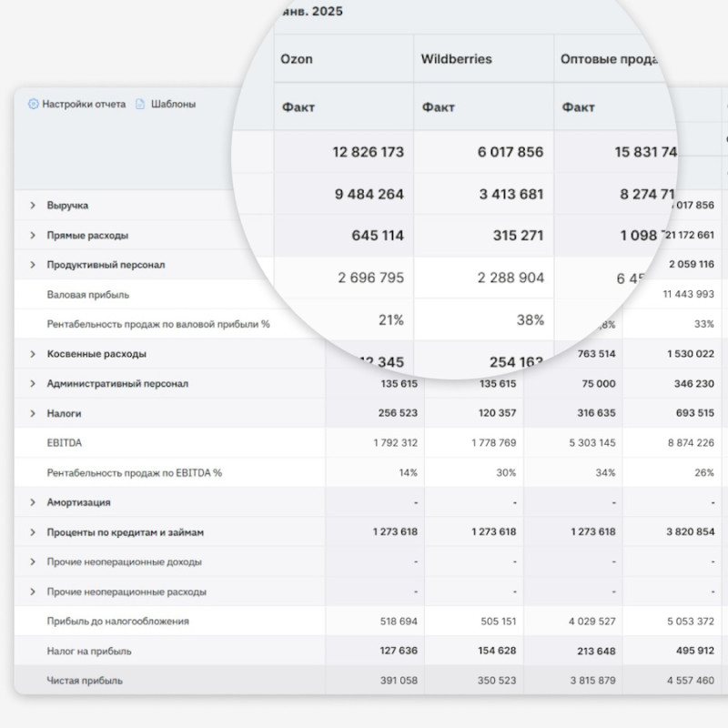Select magnified value 2 696 795
Screen dimensions: 728x728
(x=371, y=278)
